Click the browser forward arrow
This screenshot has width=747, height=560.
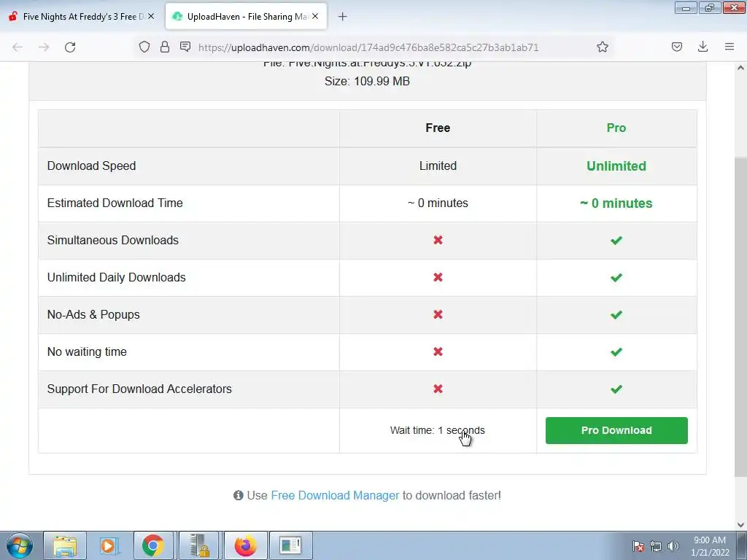tap(44, 47)
